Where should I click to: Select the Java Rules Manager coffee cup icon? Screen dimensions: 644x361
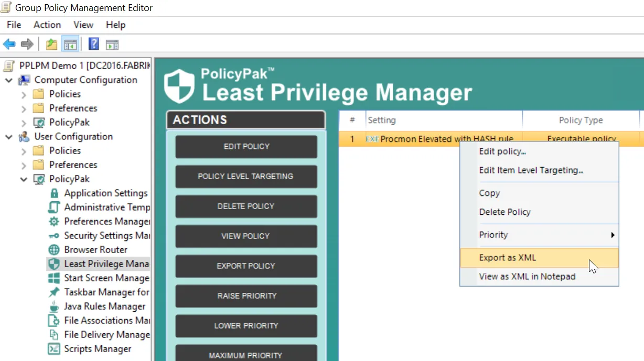point(54,307)
